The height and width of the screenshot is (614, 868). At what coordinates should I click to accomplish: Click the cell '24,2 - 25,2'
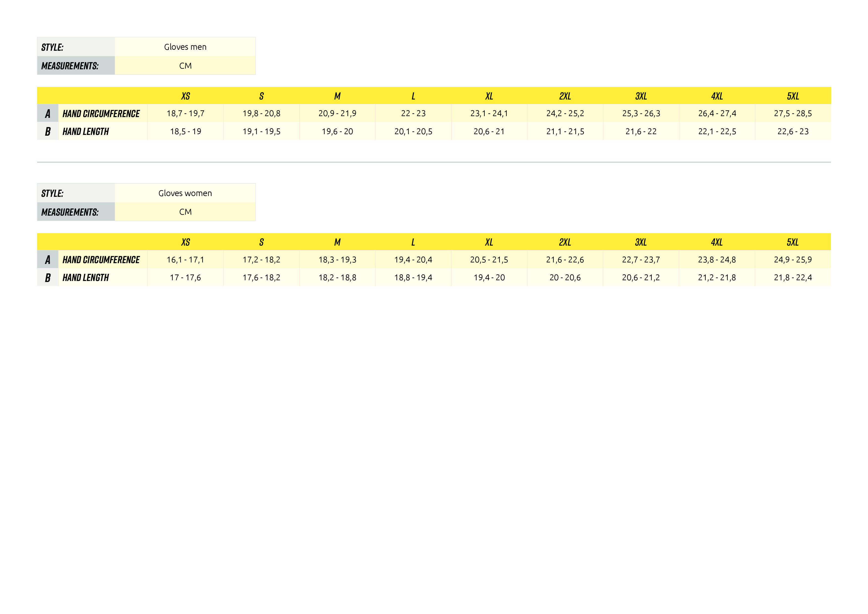[565, 113]
